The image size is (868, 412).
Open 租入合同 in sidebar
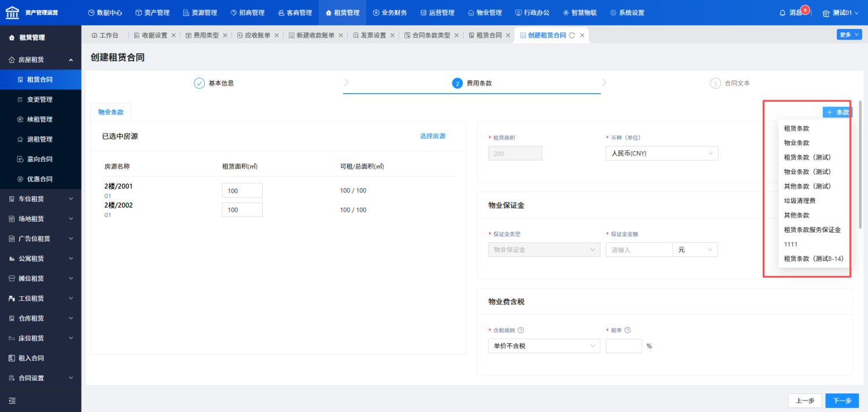click(x=41, y=358)
